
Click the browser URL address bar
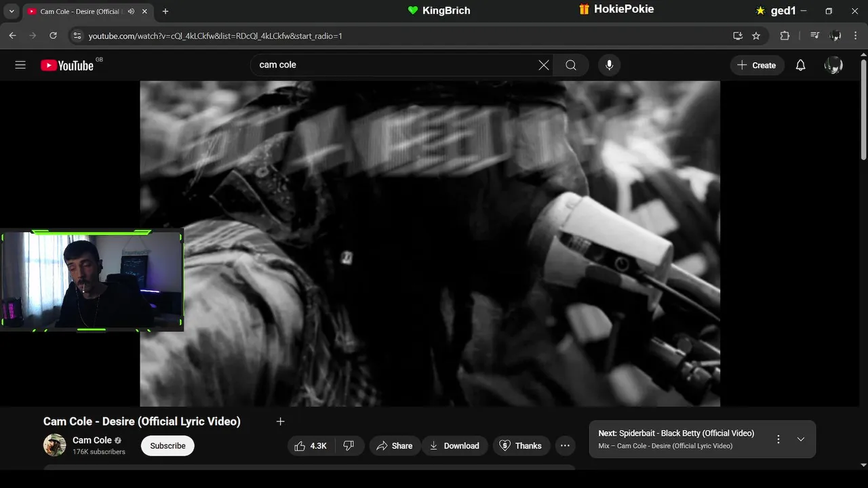click(407, 36)
